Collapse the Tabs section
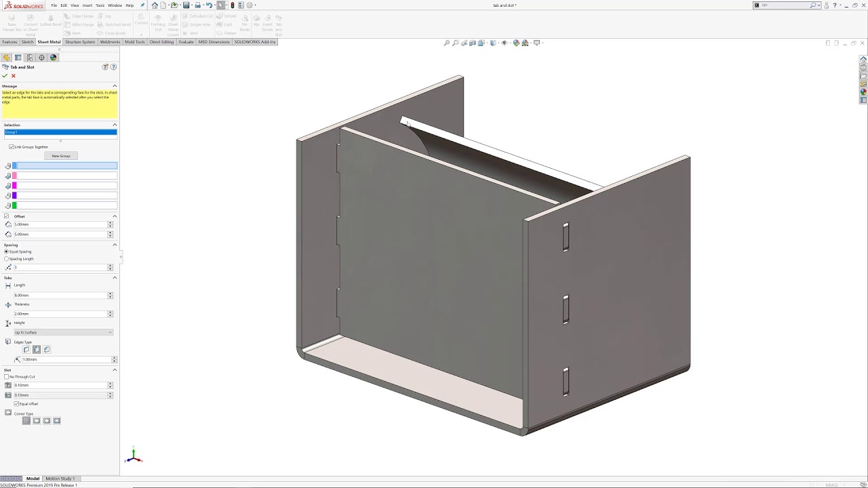This screenshot has height=488, width=868. click(115, 278)
